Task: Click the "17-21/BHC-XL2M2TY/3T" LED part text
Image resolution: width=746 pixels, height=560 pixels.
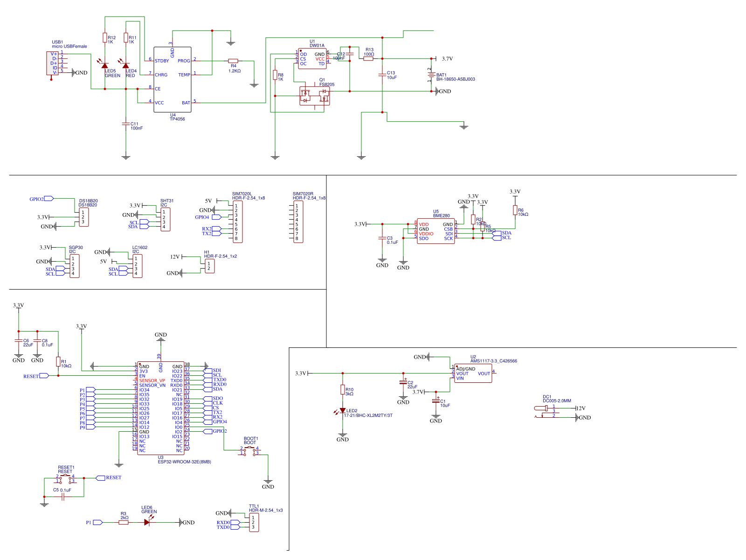Action: (368, 415)
